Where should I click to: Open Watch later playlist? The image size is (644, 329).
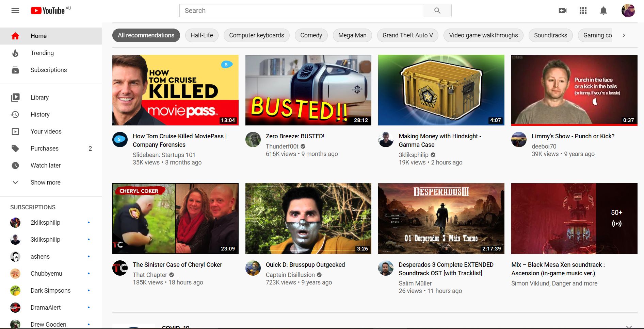click(x=45, y=166)
